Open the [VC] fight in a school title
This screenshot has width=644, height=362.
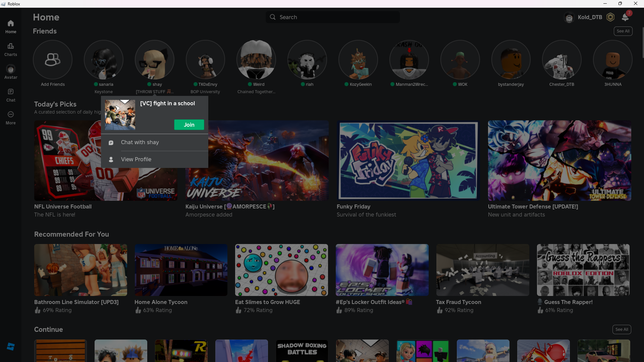point(167,104)
